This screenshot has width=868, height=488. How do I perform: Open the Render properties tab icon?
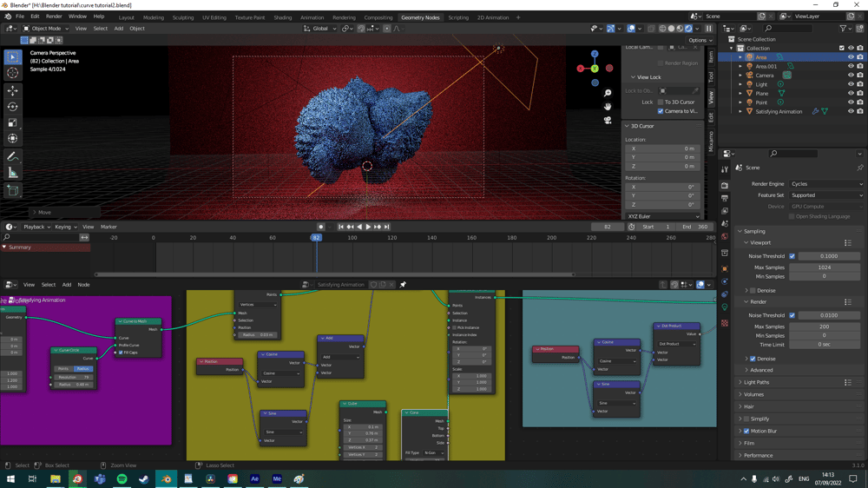[x=725, y=186]
